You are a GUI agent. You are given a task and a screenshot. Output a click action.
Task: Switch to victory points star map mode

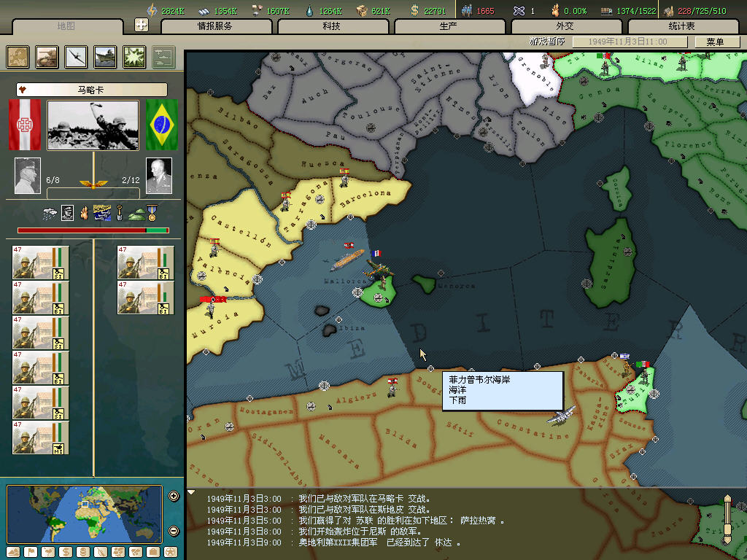tap(171, 552)
